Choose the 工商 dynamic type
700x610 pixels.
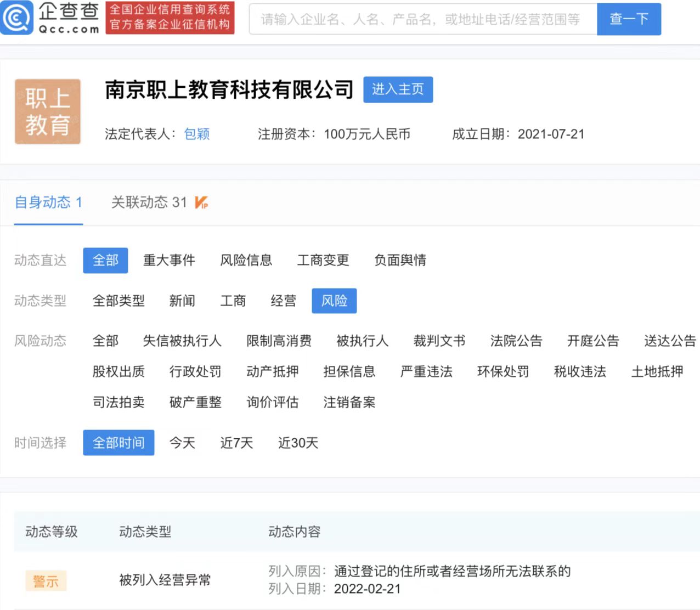pyautogui.click(x=233, y=301)
